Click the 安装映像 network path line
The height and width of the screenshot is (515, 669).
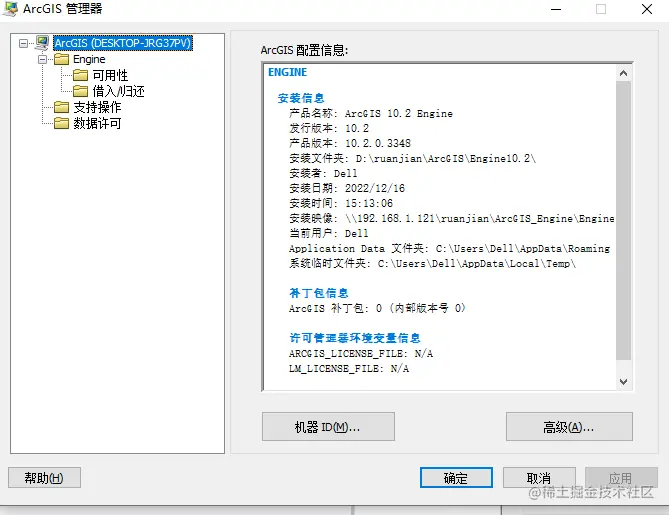452,218
